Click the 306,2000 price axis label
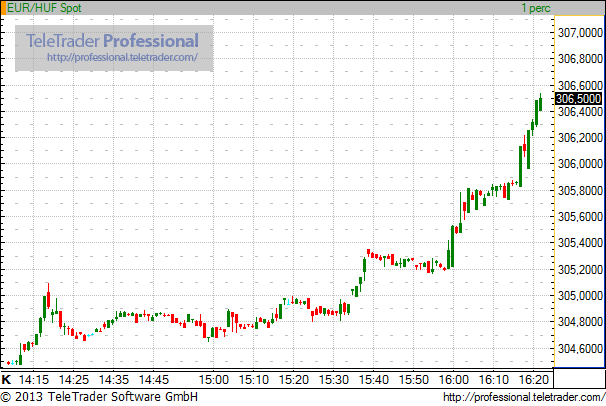The image size is (606, 406). click(x=580, y=138)
